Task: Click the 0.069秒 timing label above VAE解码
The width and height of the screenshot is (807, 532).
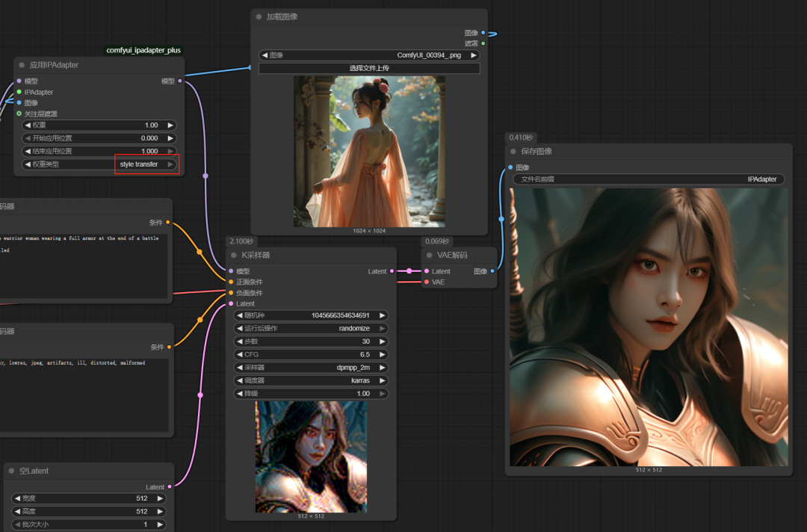Action: 437,241
